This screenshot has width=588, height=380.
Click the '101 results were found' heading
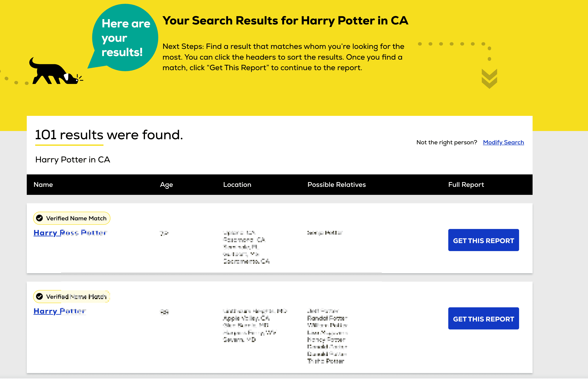tap(109, 135)
